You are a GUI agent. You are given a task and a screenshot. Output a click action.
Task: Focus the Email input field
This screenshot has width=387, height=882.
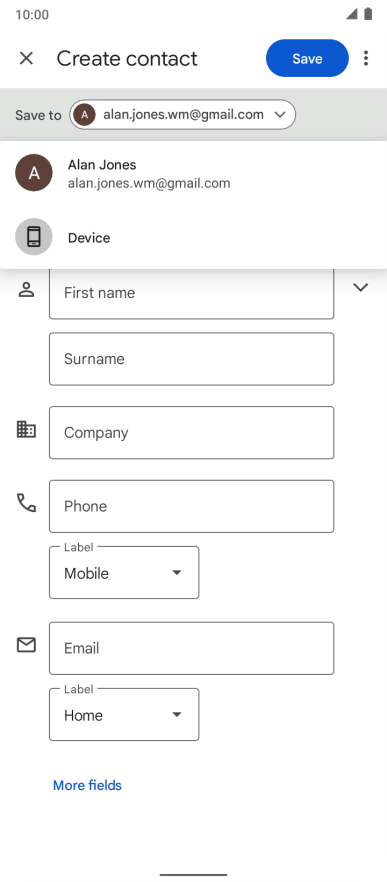191,648
